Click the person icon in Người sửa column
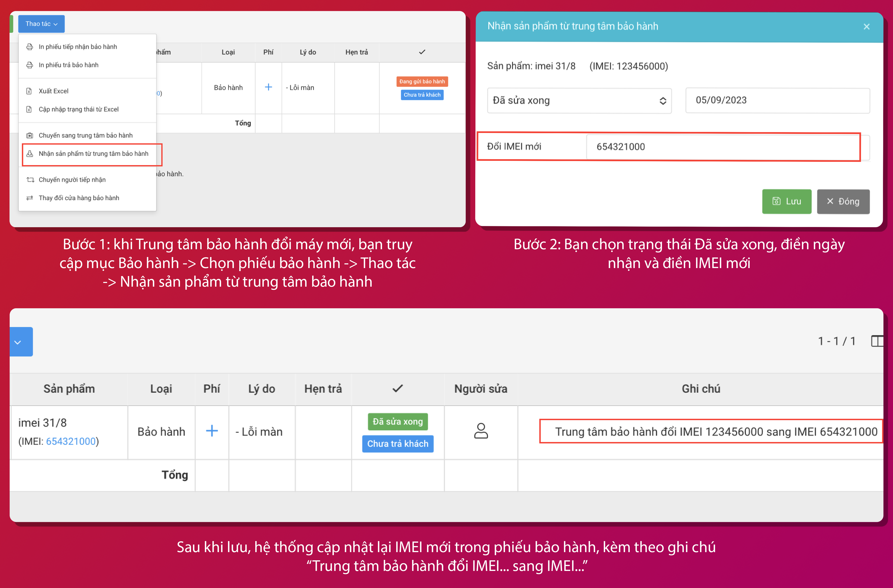Image resolution: width=893 pixels, height=588 pixels. (481, 431)
